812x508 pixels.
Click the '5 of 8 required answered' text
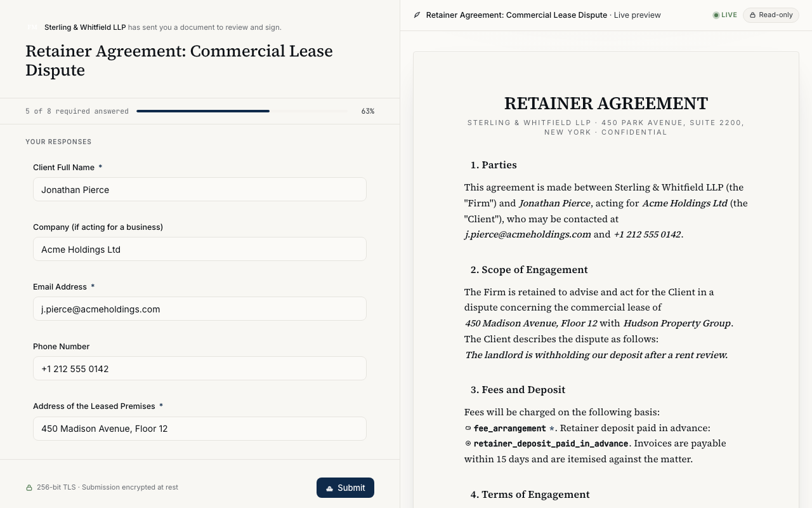tap(77, 111)
